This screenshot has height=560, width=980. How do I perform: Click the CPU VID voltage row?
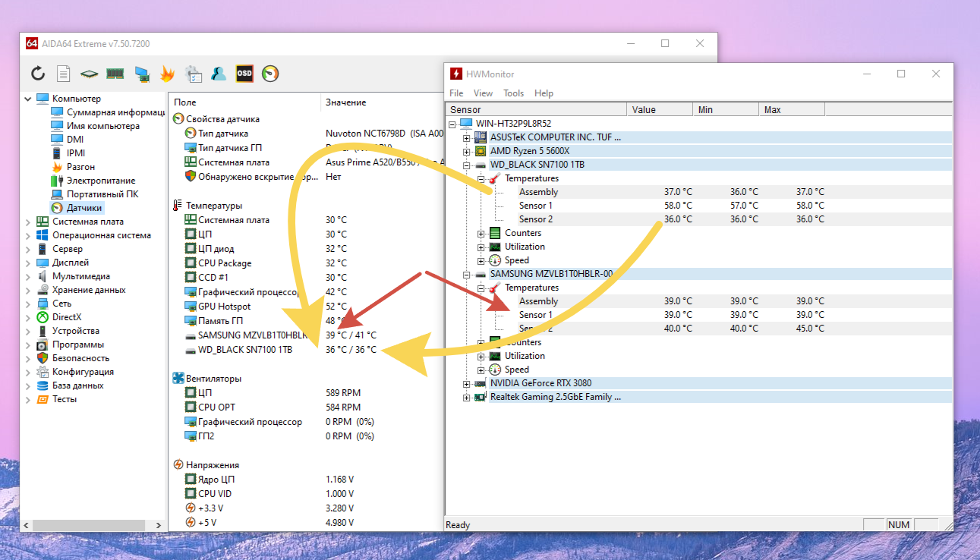[x=307, y=494]
